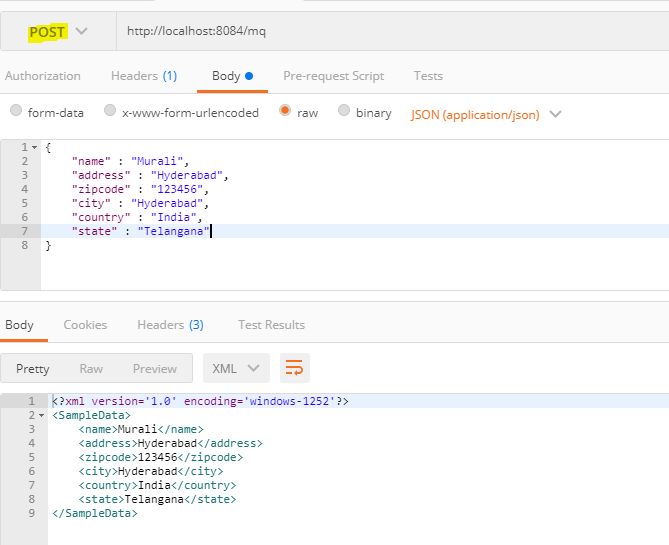Select the raw body type
This screenshot has width=669, height=545.
[x=286, y=112]
